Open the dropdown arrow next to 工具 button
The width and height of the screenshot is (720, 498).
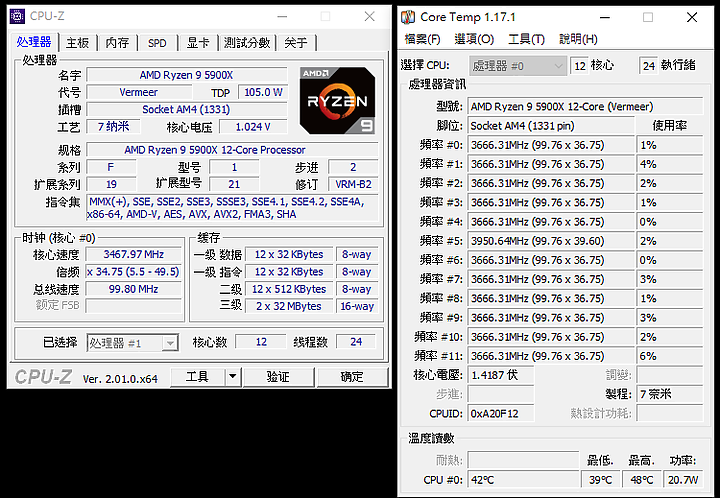coord(233,377)
